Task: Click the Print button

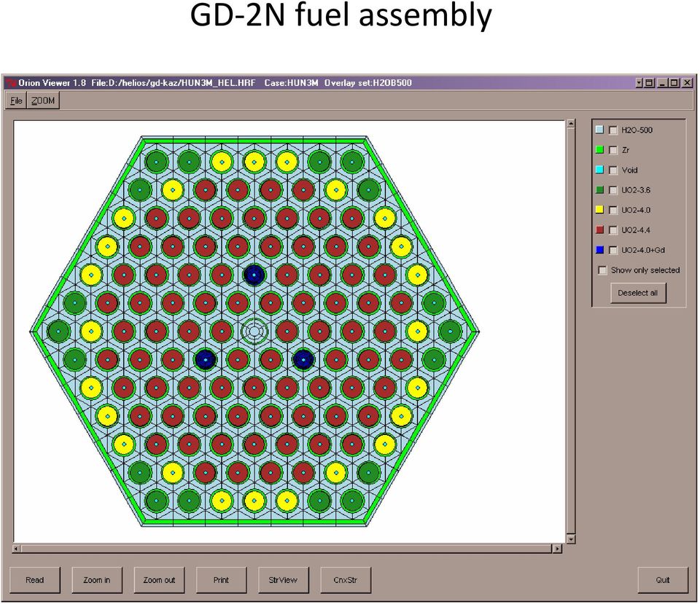Action: point(221,580)
